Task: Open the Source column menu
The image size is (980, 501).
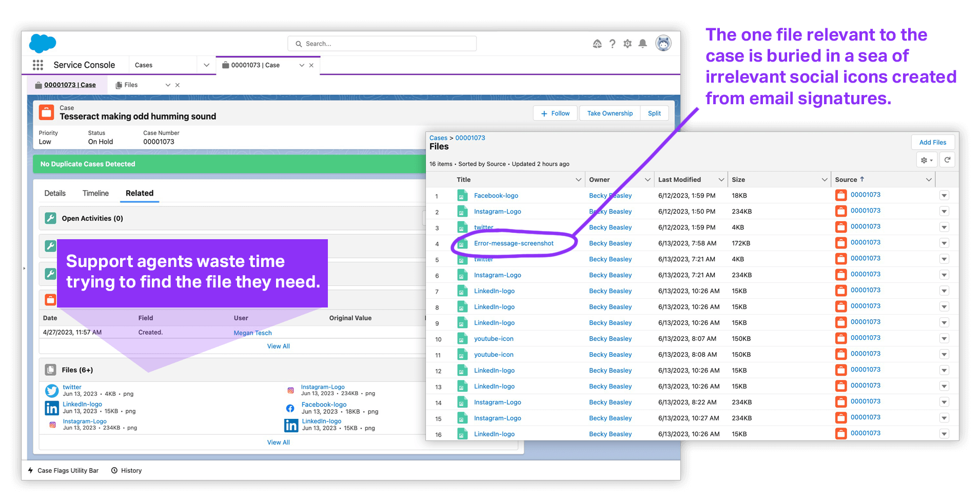Action: coord(929,180)
